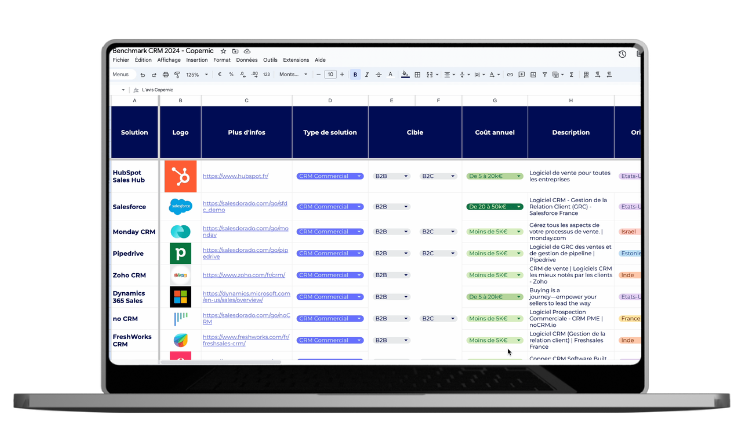750x434 pixels.
Task: Open HubSpot's B2C target dropdown
Action: pos(438,176)
